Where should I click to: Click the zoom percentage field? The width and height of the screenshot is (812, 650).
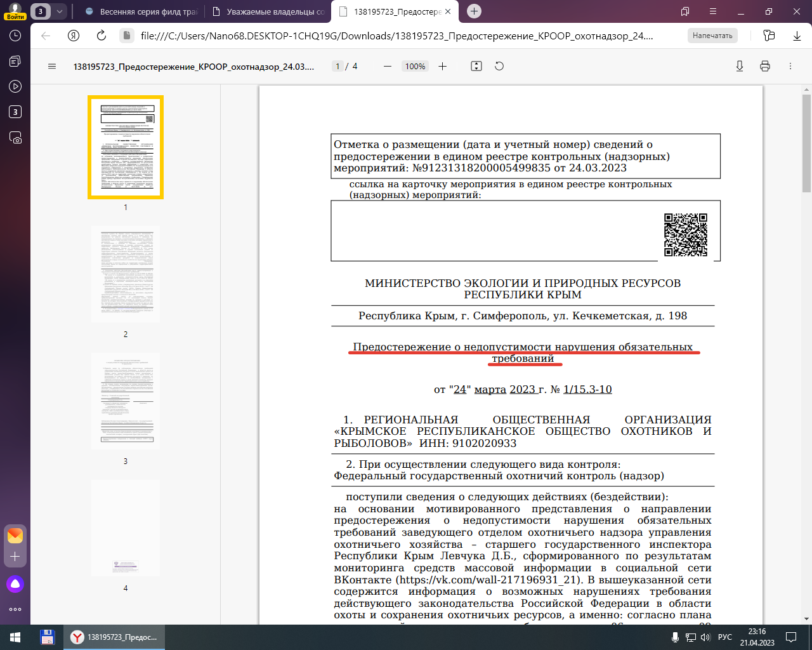tap(415, 66)
